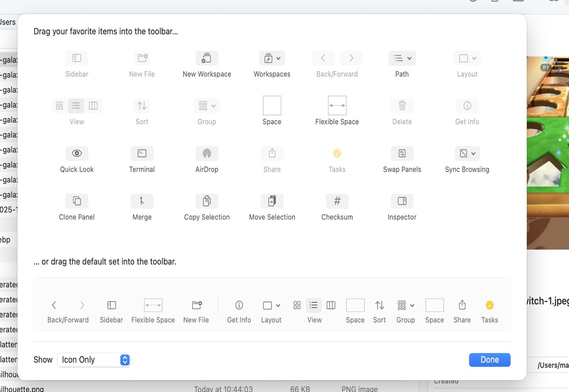Click the Quick Look eye icon
Screen dimensions: 569x392
coord(77,154)
